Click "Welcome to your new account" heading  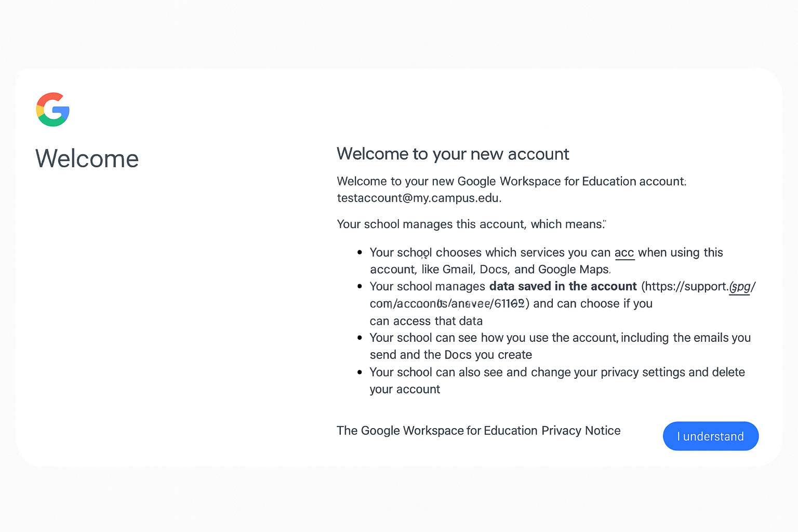[453, 154]
